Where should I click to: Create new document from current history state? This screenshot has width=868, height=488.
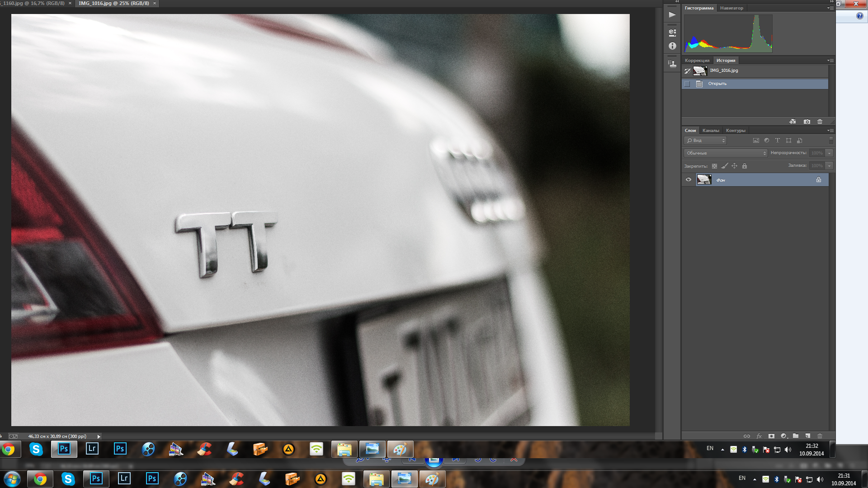click(793, 122)
